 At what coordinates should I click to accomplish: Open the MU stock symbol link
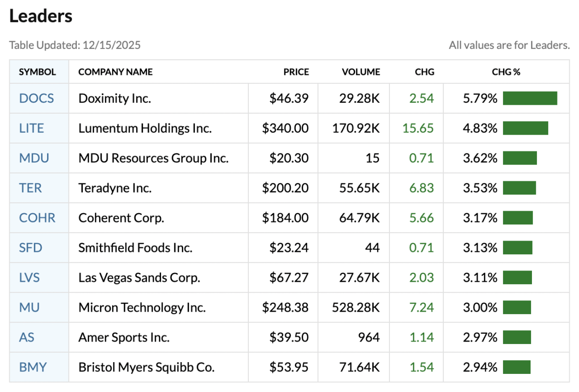click(29, 308)
